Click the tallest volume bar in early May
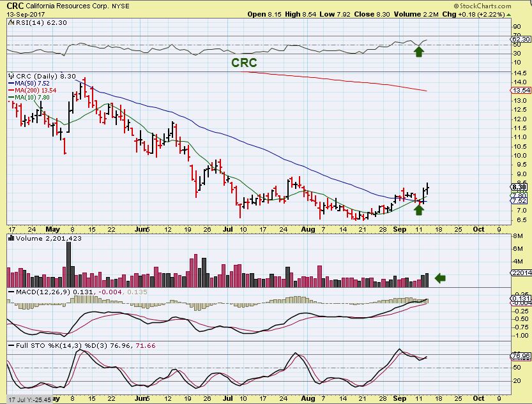532x404 pixels. (x=68, y=265)
